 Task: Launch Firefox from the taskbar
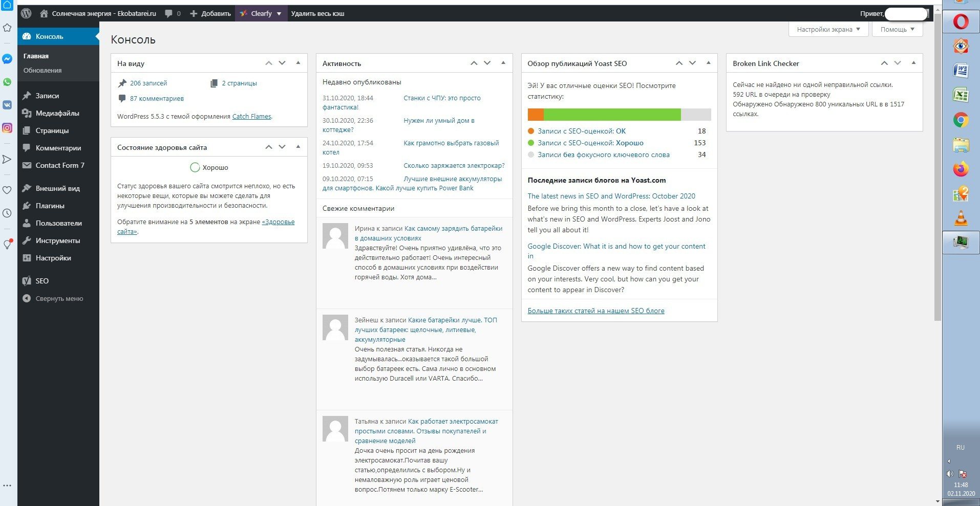point(961,169)
